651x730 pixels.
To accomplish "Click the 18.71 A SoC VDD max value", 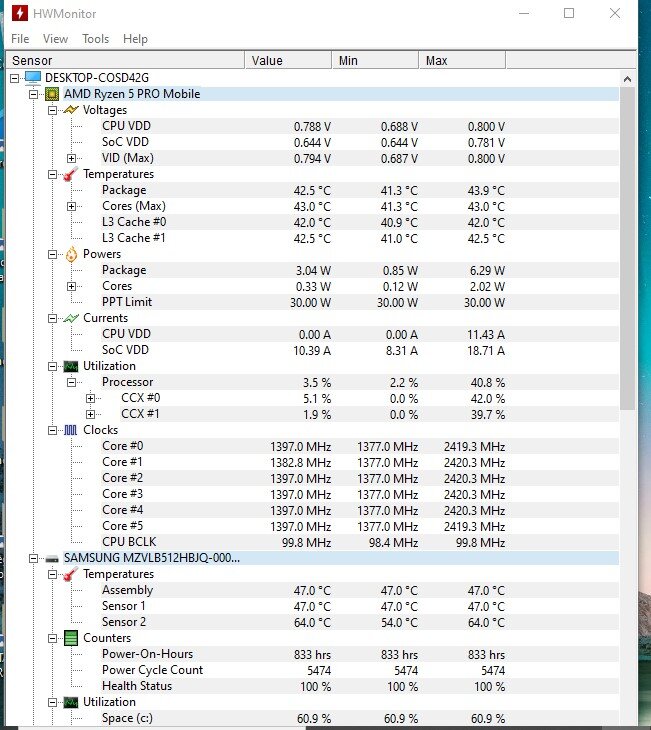I will point(486,351).
